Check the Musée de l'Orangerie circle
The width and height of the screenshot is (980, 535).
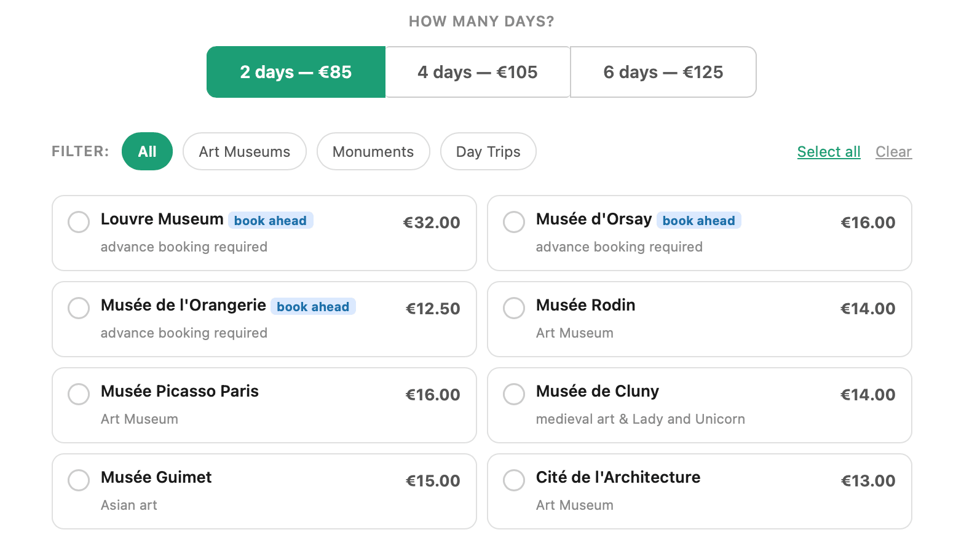pos(79,308)
